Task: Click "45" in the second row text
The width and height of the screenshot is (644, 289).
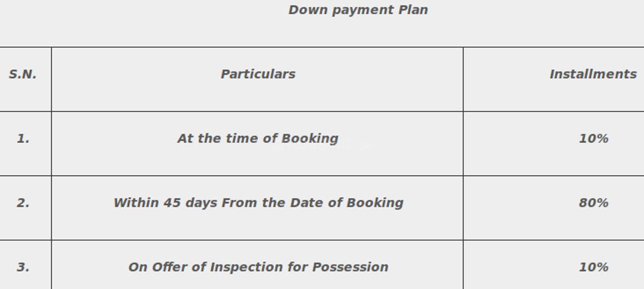Action: pyautogui.click(x=172, y=203)
